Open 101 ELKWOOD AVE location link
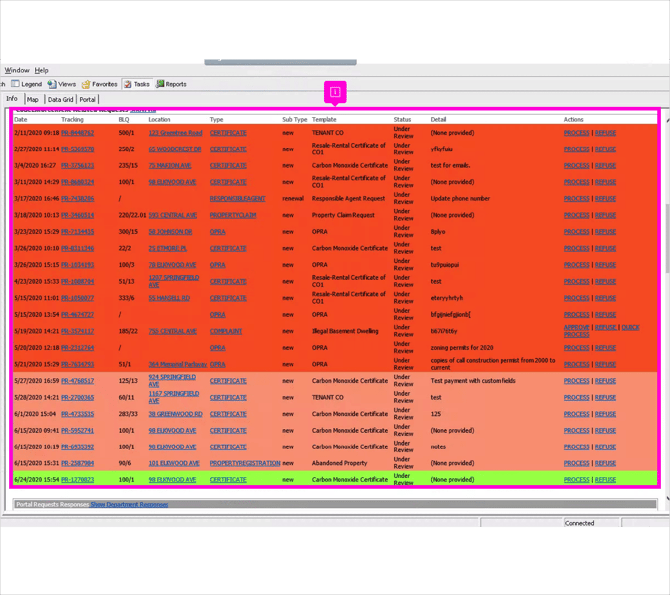 pyautogui.click(x=174, y=463)
